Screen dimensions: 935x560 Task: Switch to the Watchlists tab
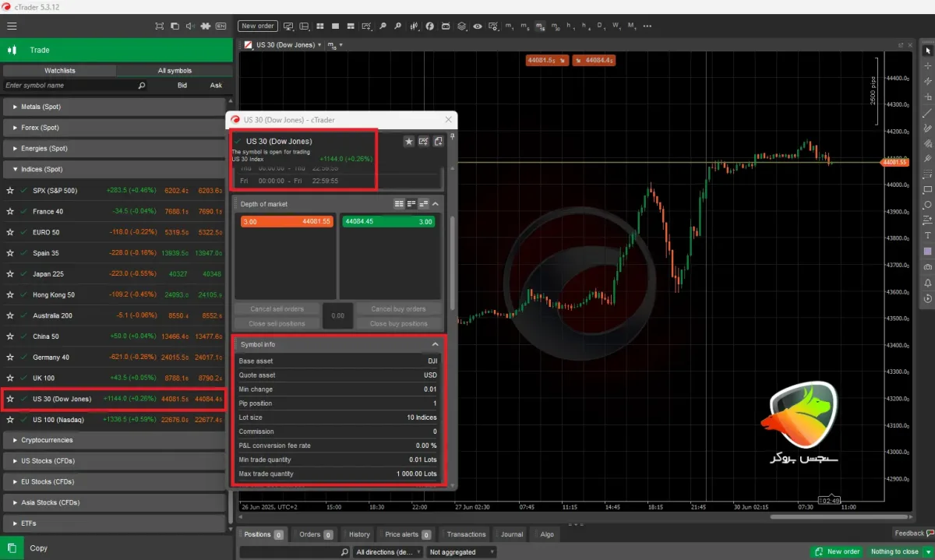click(x=60, y=70)
